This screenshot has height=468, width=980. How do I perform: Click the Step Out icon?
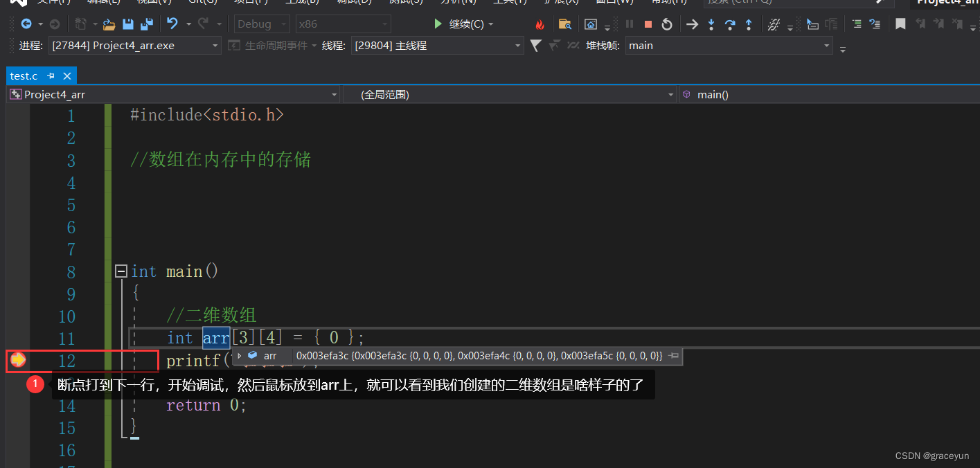coord(749,24)
